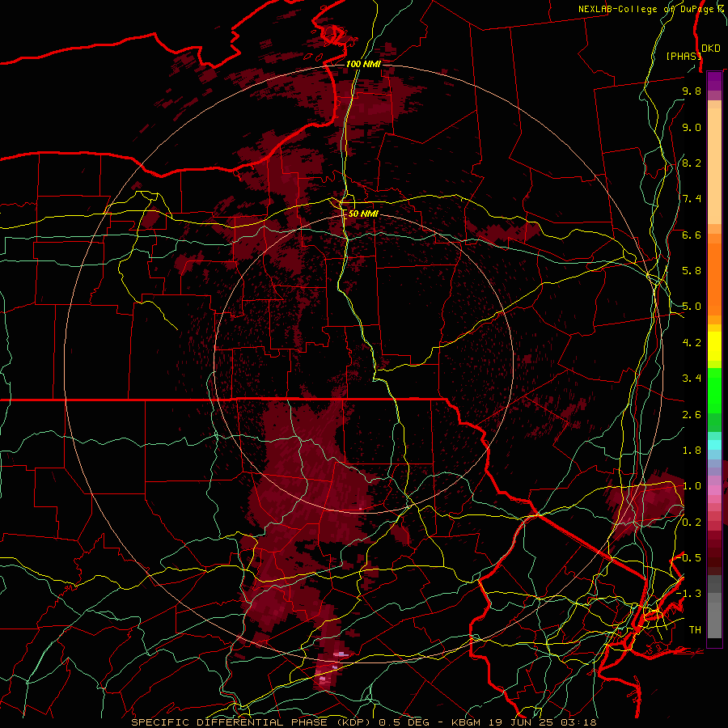The height and width of the screenshot is (728, 728).
Task: Click the 7.4 scale label
Action: [692, 199]
